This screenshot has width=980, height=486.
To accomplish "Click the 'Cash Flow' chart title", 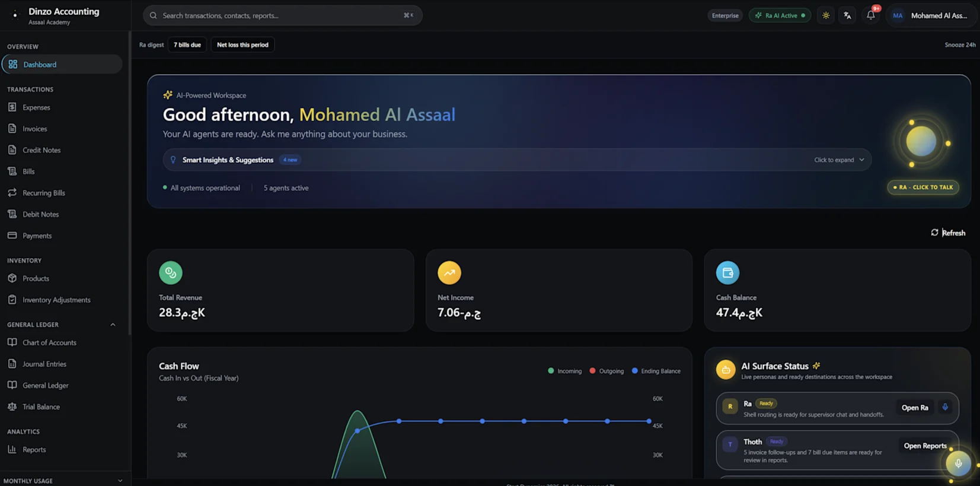I will [179, 366].
